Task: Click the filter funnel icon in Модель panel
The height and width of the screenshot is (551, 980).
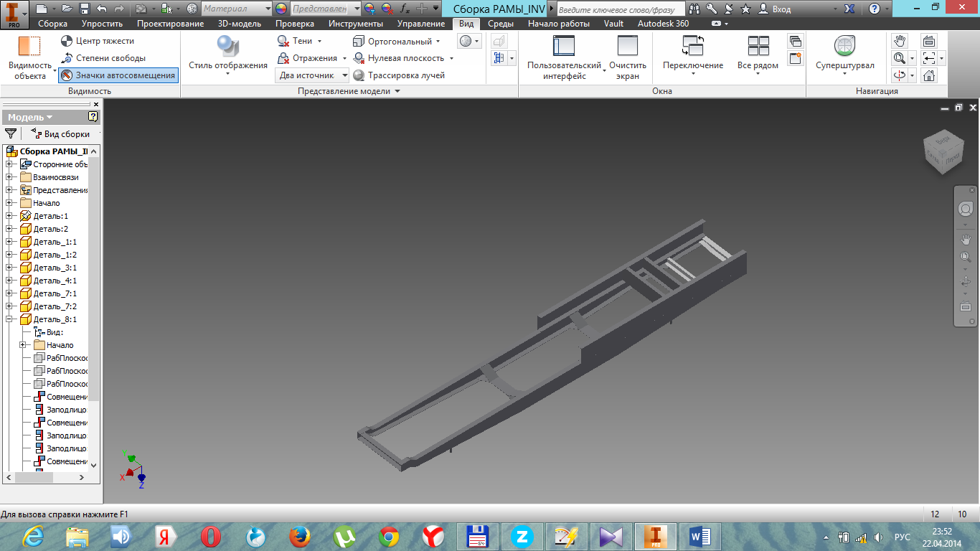Action: click(x=11, y=133)
